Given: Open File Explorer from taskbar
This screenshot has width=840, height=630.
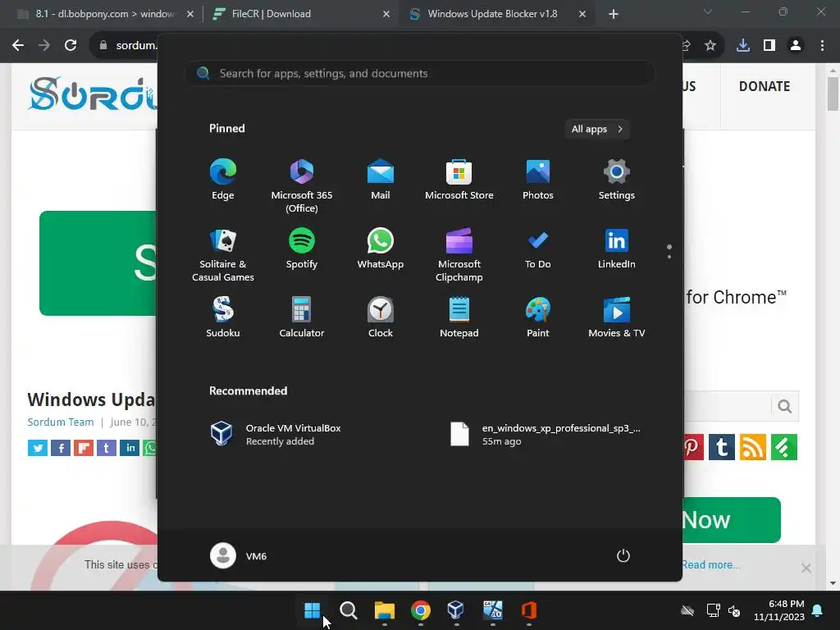Looking at the screenshot, I should [x=385, y=610].
